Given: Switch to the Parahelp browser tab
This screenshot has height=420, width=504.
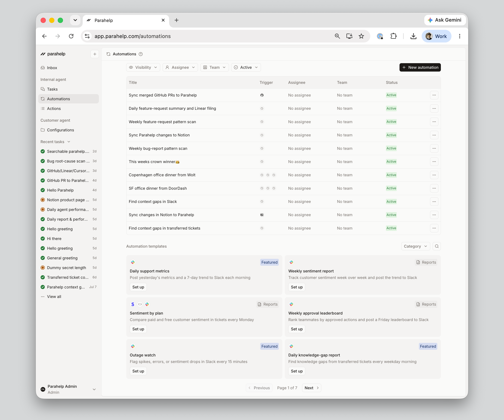Looking at the screenshot, I should tap(126, 20).
